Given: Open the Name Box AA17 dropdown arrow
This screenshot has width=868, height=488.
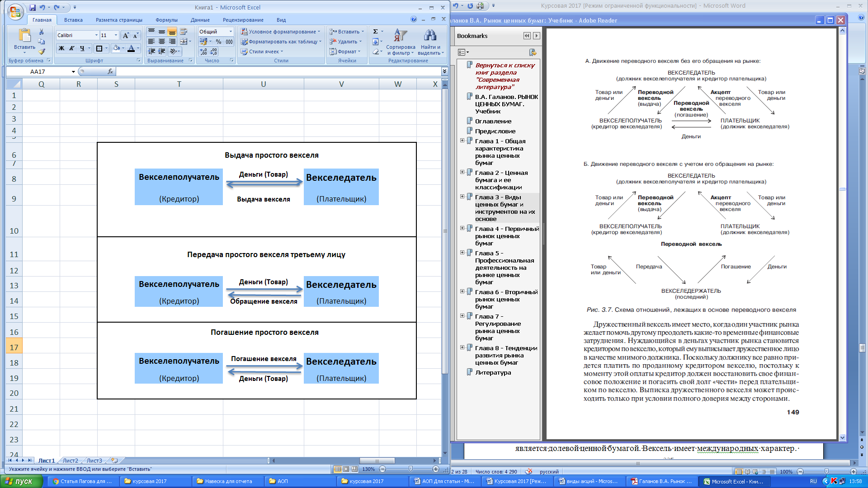Looking at the screenshot, I should (73, 72).
